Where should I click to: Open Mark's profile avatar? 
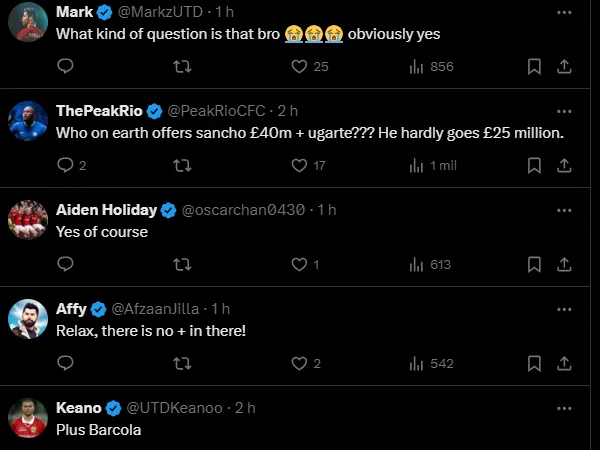29,23
